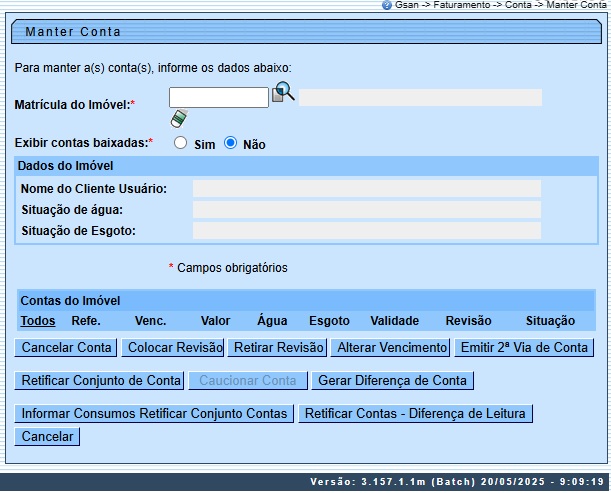611x493 pixels.
Task: Click the magnifier icon to search property
Action: point(284,92)
